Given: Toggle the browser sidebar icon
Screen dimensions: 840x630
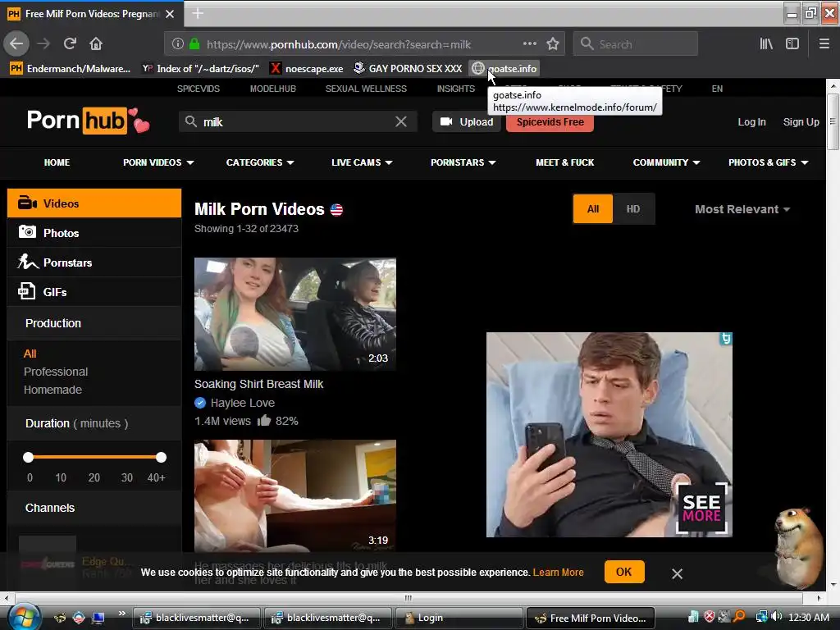Looking at the screenshot, I should tap(792, 44).
